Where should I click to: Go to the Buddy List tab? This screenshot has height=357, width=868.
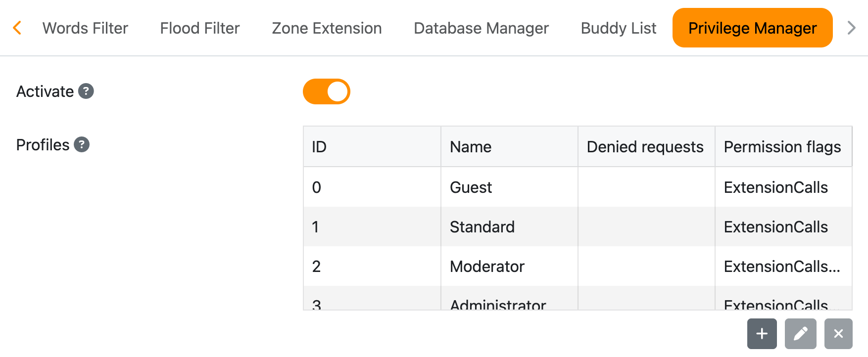(619, 28)
